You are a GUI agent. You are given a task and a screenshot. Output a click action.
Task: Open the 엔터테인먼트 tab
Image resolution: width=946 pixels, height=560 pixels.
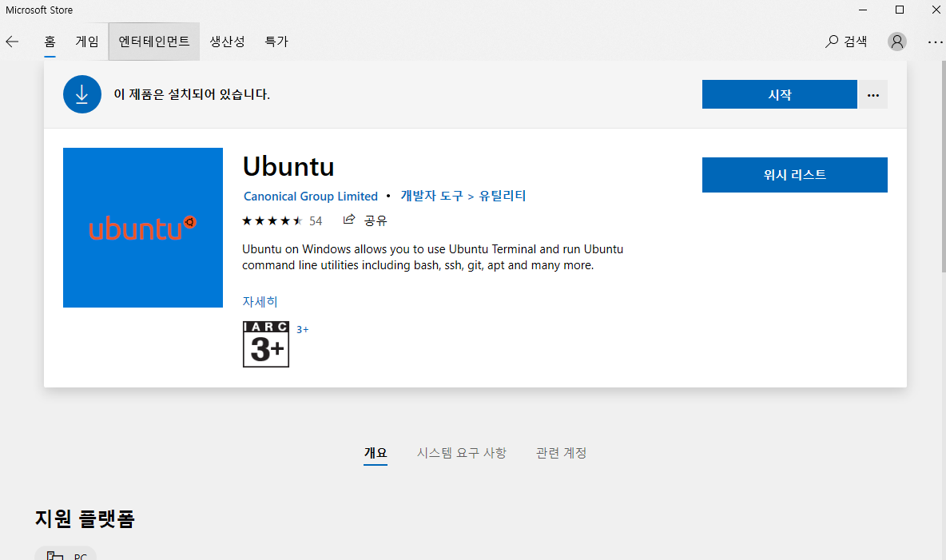click(x=154, y=42)
